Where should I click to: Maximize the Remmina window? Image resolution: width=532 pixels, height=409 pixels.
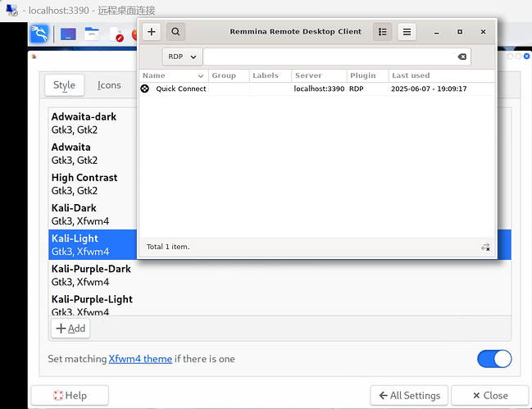[460, 32]
